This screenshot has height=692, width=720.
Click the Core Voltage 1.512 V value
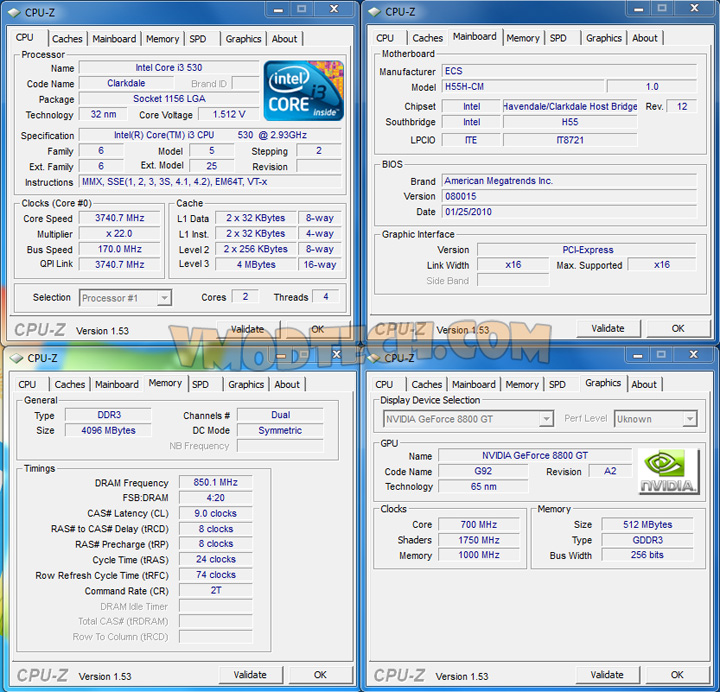pyautogui.click(x=229, y=114)
